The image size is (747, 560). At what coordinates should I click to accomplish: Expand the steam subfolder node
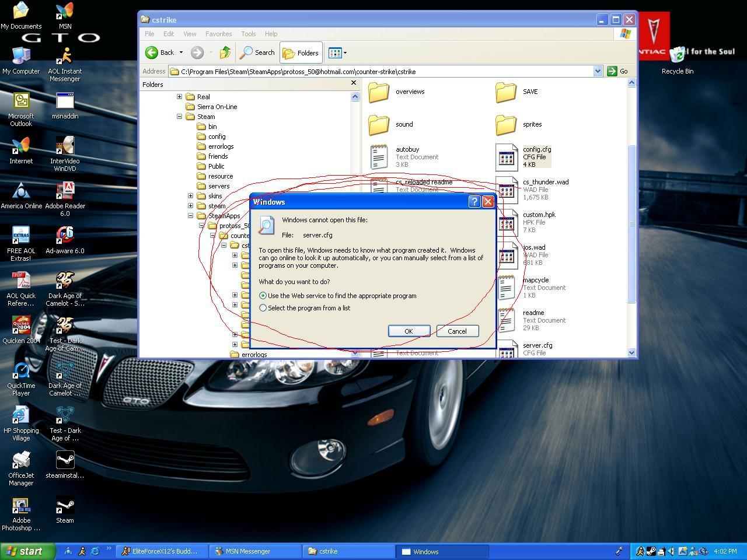click(x=190, y=206)
